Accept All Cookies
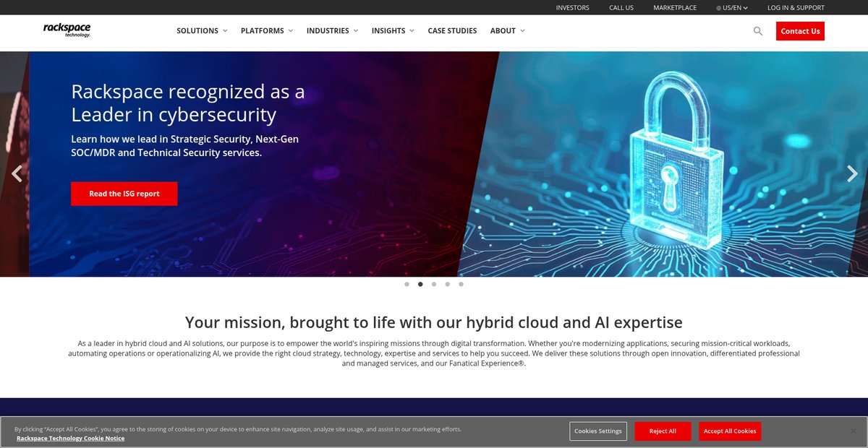 pyautogui.click(x=730, y=431)
